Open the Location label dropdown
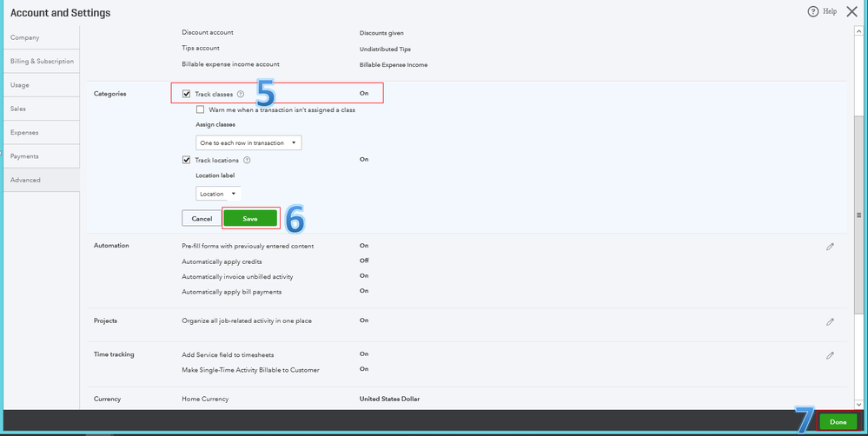Image resolution: width=868 pixels, height=436 pixels. tap(218, 194)
